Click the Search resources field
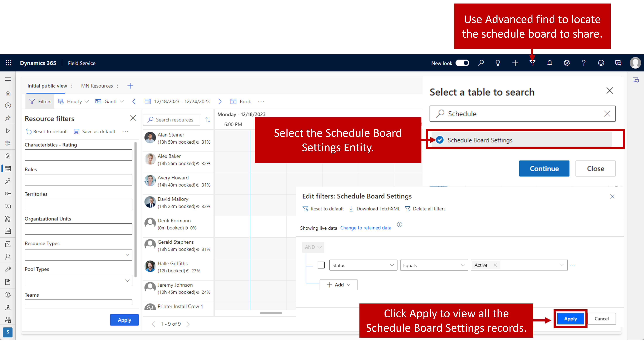Viewport: 644px width, 344px height. 171,120
